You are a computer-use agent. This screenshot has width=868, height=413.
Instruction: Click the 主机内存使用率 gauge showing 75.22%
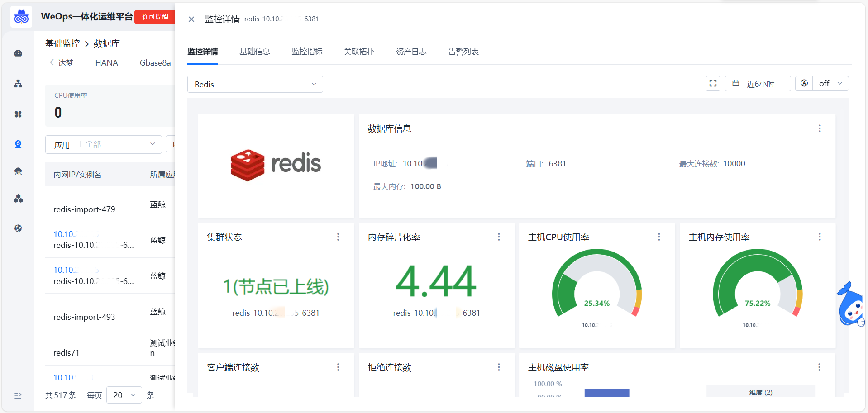[x=758, y=283]
